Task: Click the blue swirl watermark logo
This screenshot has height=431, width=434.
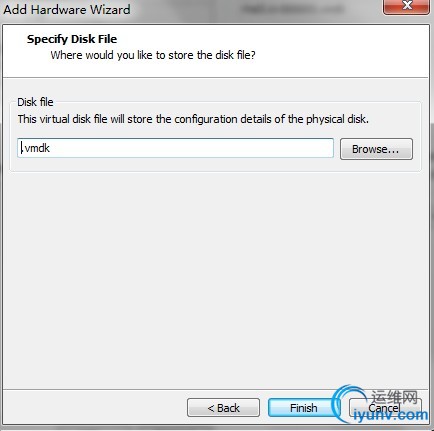Action: coord(347,402)
